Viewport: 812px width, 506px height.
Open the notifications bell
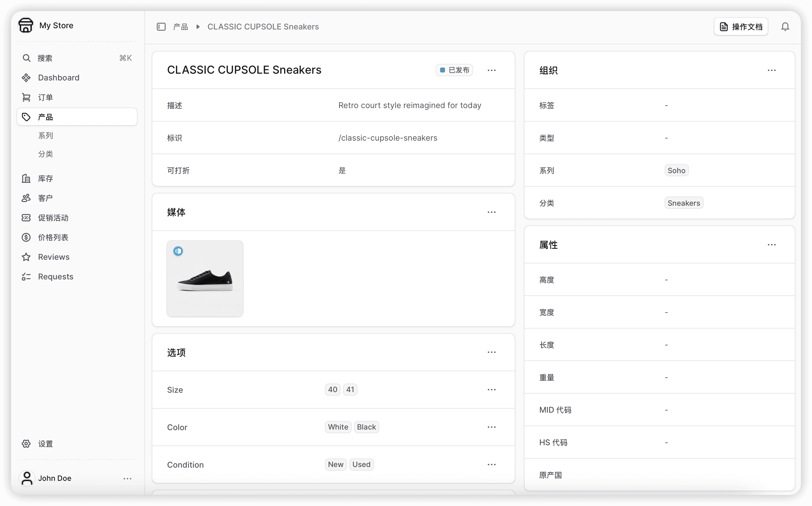[785, 27]
